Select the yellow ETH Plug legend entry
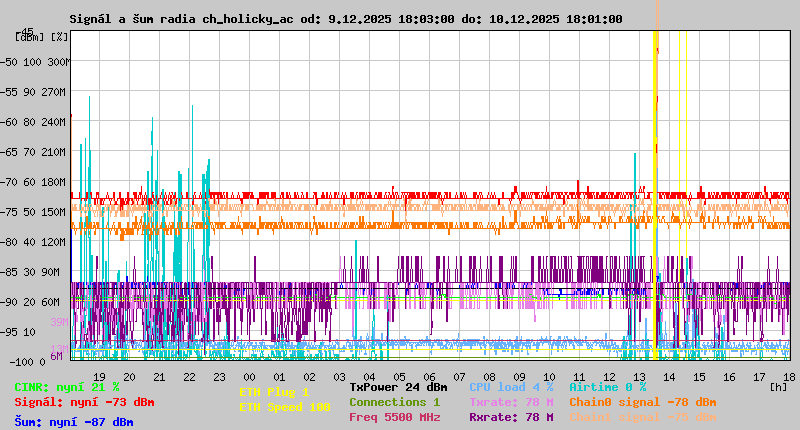Viewport: 800px width, 430px height. pyautogui.click(x=274, y=392)
